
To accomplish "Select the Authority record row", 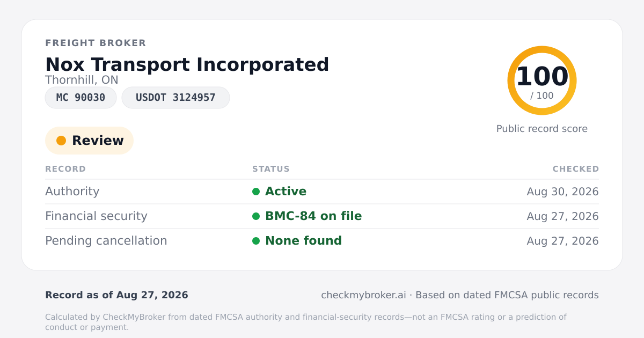I will (322, 192).
